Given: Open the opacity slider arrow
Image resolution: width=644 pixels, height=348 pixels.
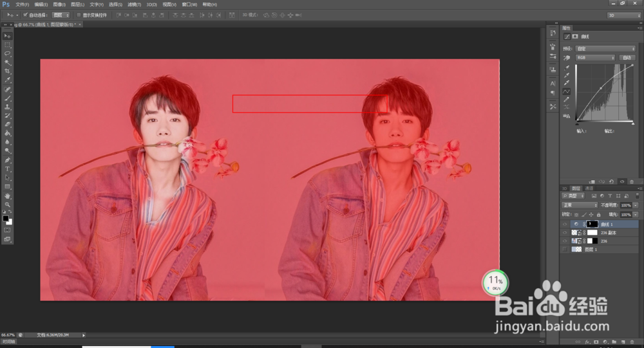Looking at the screenshot, I should 636,205.
